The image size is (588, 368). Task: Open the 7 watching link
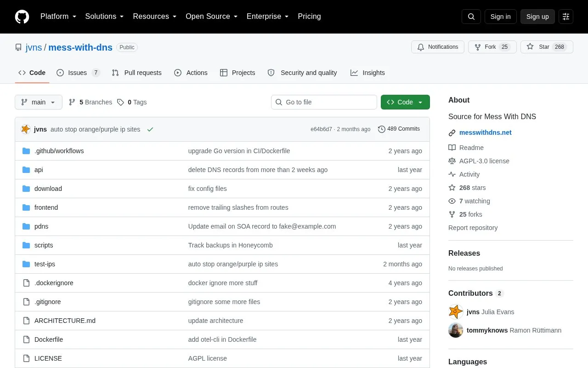[x=469, y=201]
